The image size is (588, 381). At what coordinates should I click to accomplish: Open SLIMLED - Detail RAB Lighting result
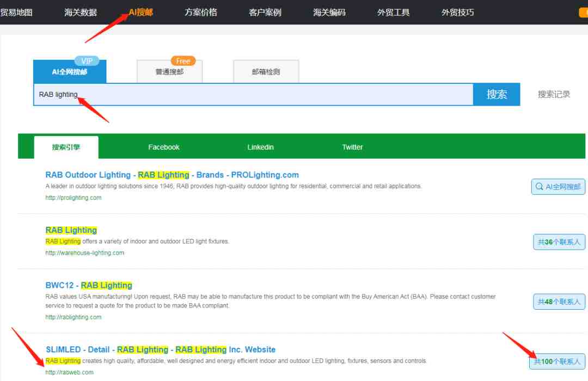click(x=161, y=349)
